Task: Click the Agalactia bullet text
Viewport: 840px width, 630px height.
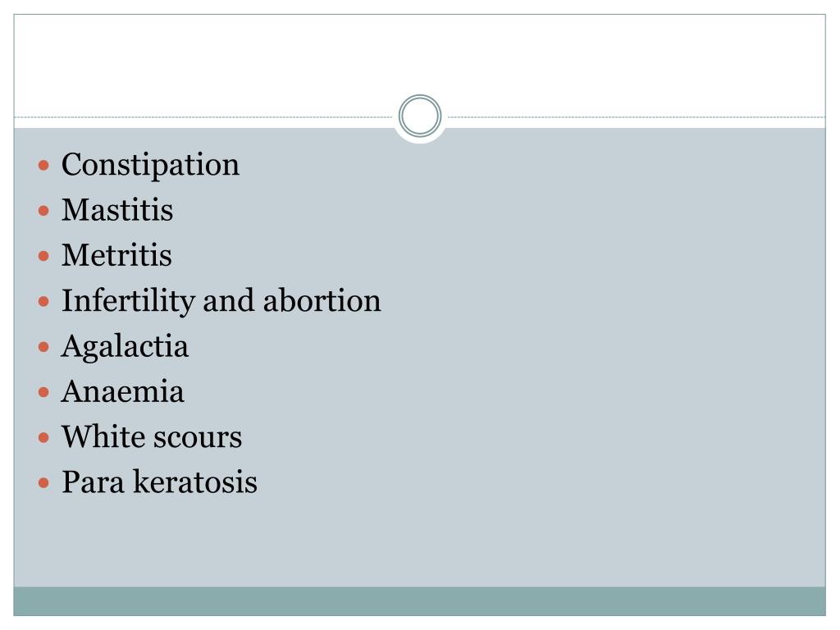Action: pyautogui.click(x=125, y=346)
